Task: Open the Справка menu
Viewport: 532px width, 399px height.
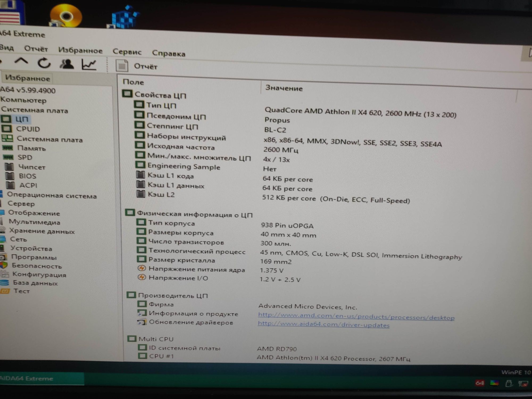Action: click(x=169, y=53)
